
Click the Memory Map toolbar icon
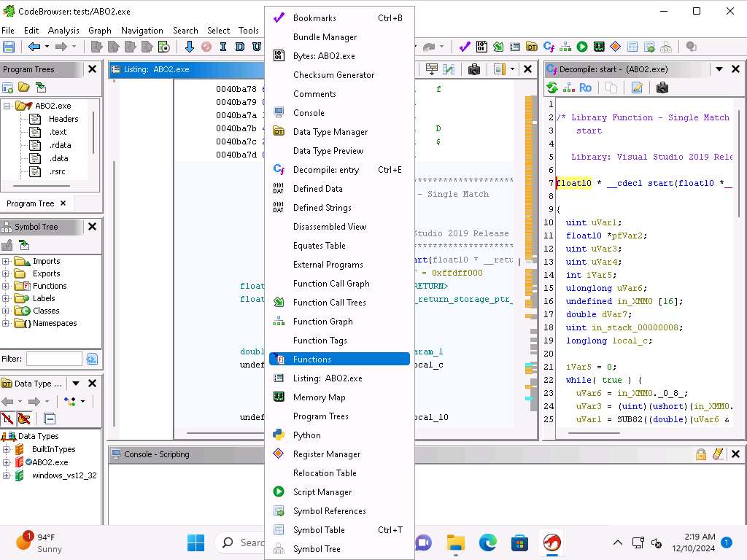599,47
